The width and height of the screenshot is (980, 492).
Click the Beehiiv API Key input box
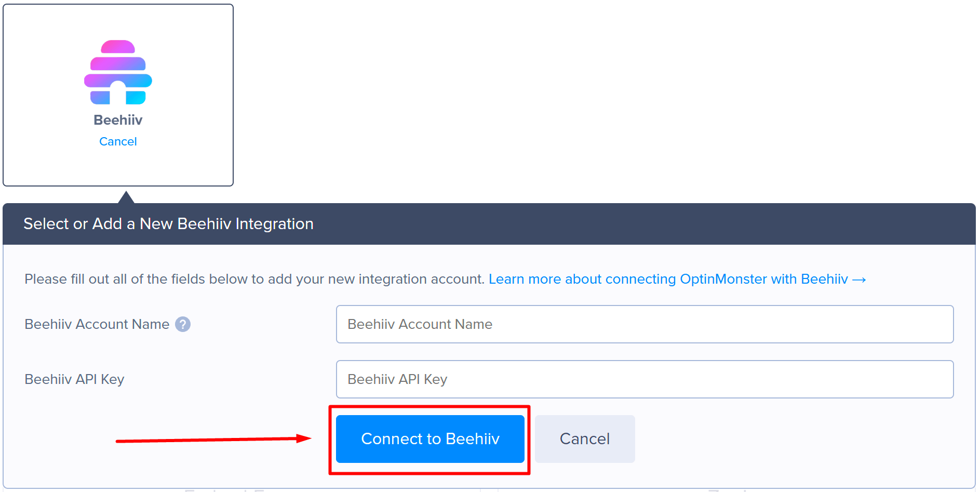[644, 379]
